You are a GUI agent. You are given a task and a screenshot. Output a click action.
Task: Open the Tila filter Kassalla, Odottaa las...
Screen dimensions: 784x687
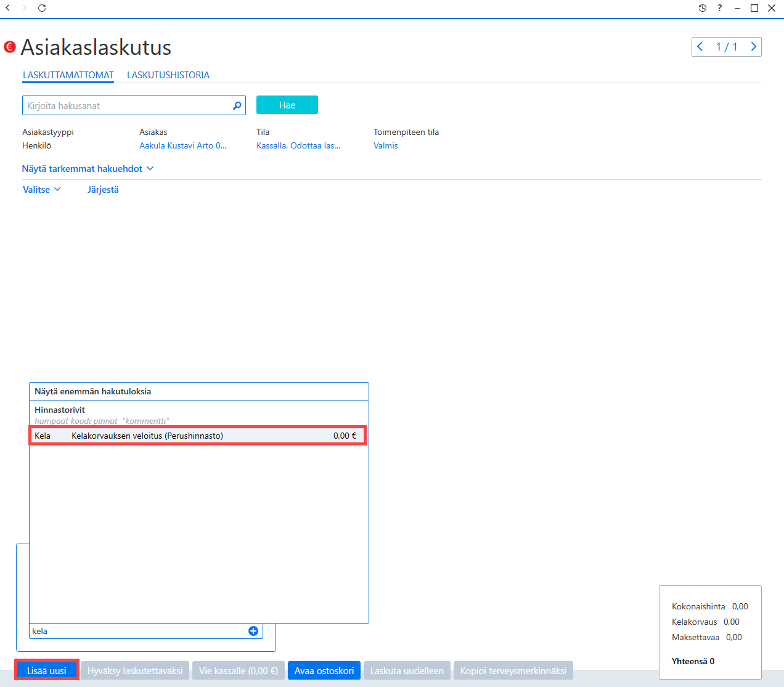click(x=298, y=146)
